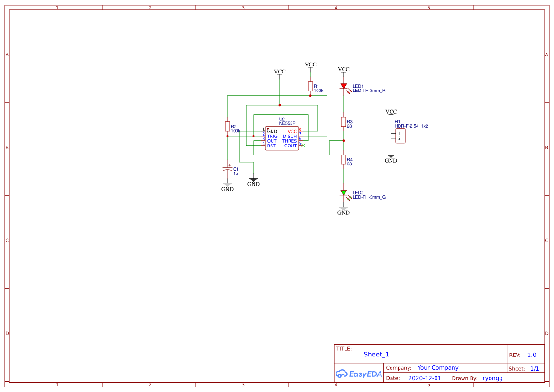Click the 68 value of R3

pyautogui.click(x=349, y=126)
